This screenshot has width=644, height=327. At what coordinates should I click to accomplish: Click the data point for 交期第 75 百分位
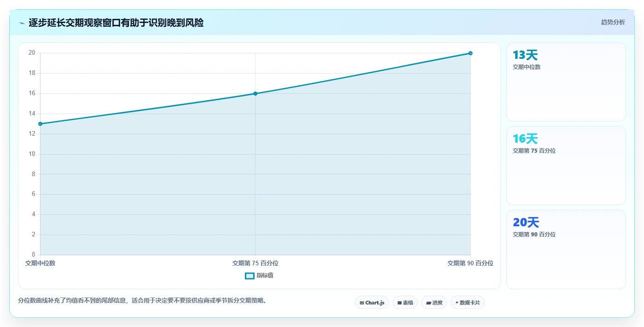coord(255,93)
